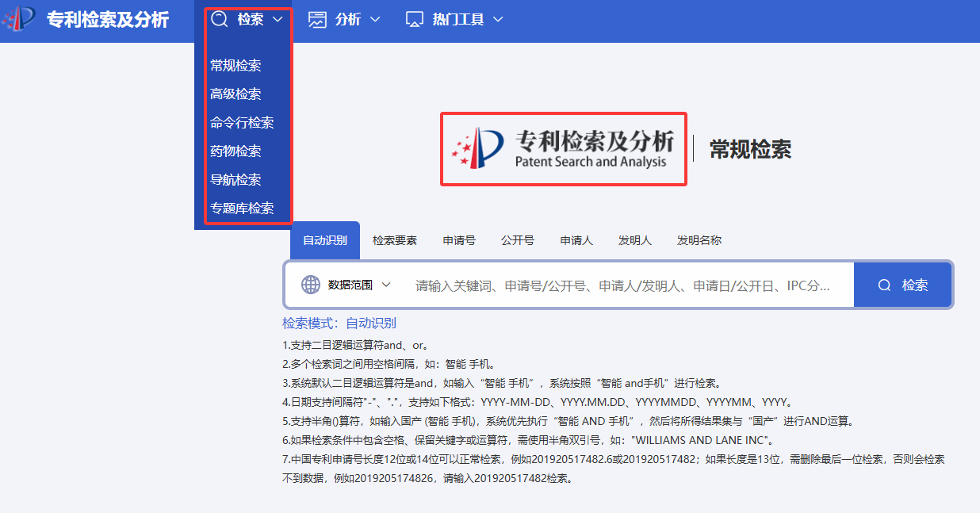Expand the 热门工具 menu chevron
980x513 pixels.
(498, 20)
